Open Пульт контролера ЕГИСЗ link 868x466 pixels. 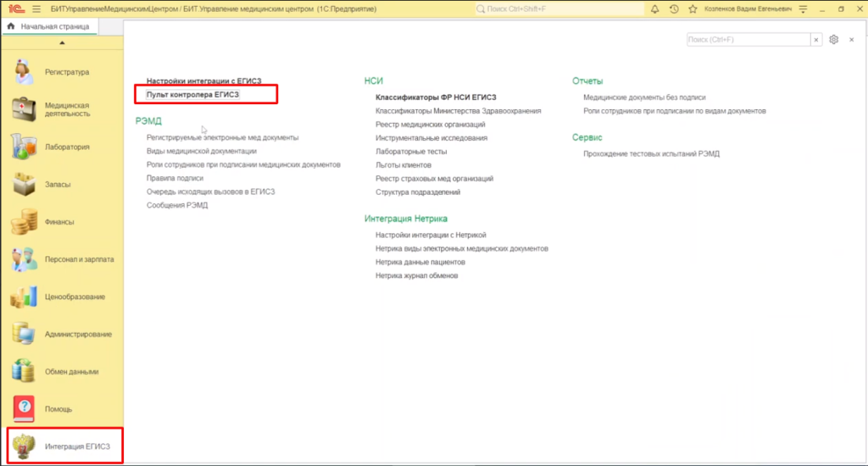192,95
